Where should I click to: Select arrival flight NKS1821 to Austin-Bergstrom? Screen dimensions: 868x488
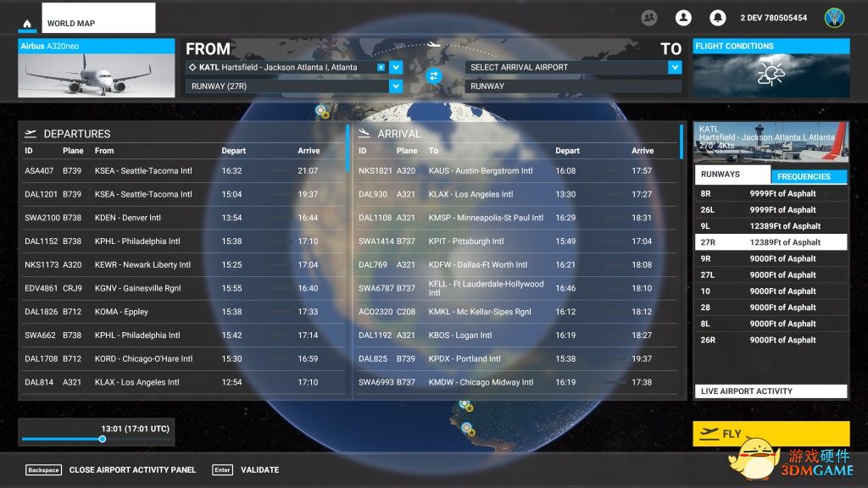coord(516,171)
